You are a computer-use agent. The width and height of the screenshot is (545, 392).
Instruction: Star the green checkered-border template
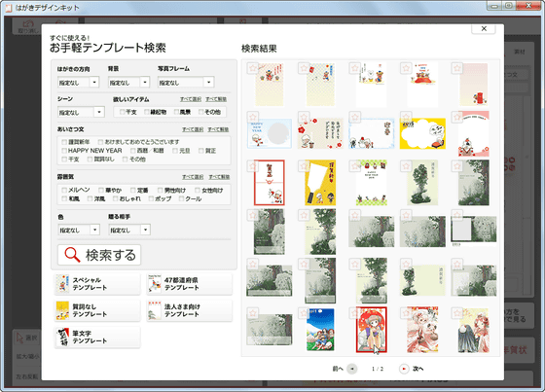pos(355,165)
